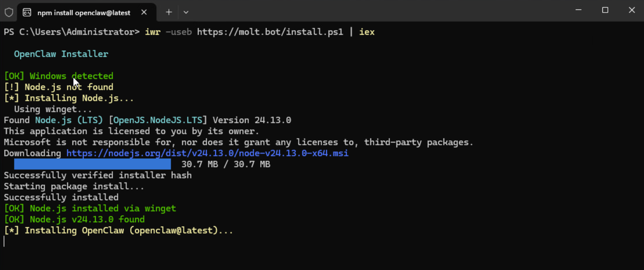Click the molt.bot install.ps1 URL in command
Screen dimensions: 644x270
point(270,32)
